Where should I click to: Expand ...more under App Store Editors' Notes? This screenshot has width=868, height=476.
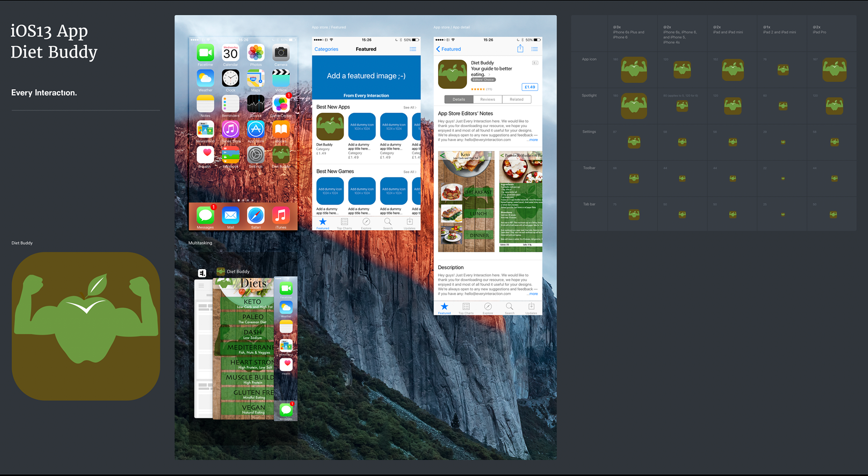pos(533,140)
